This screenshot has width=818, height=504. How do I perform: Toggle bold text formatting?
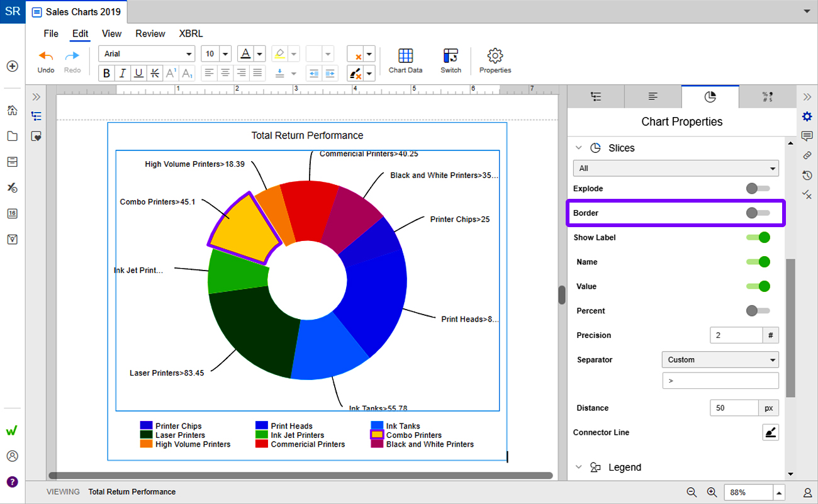107,74
